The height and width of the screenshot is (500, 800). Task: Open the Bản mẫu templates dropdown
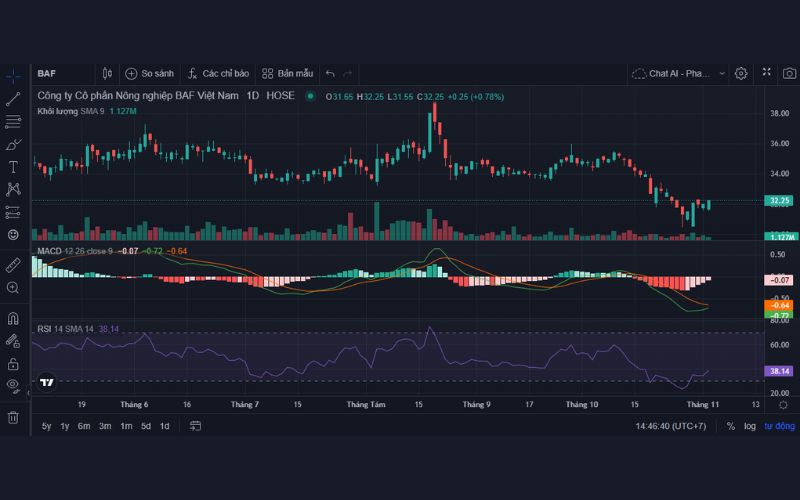coord(288,73)
